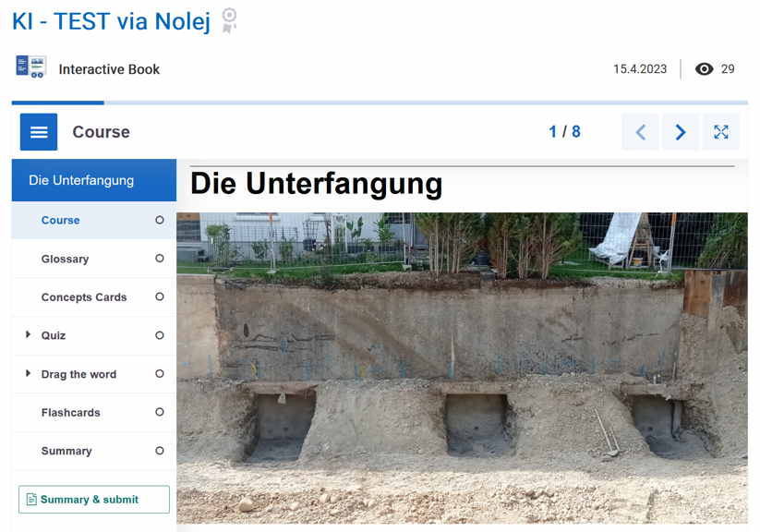Click the Course progress circle indicator
760x532 pixels.
pyautogui.click(x=160, y=220)
